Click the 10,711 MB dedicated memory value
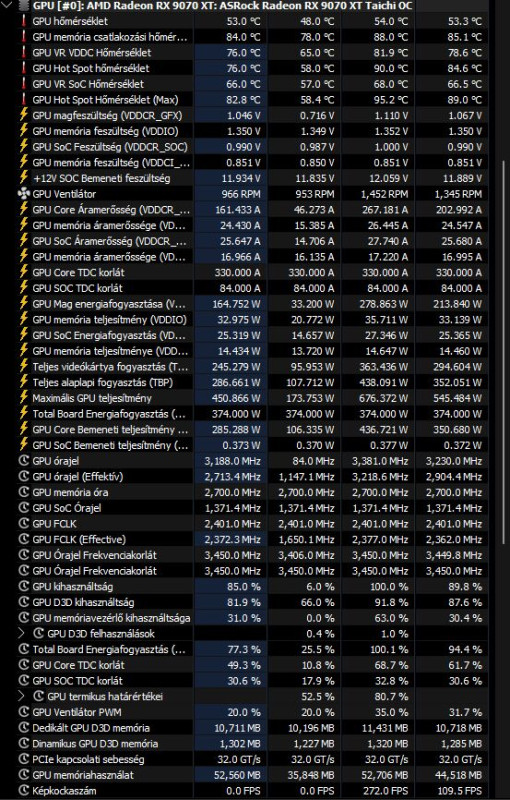Viewport: 510px width, 800px height. point(238,728)
